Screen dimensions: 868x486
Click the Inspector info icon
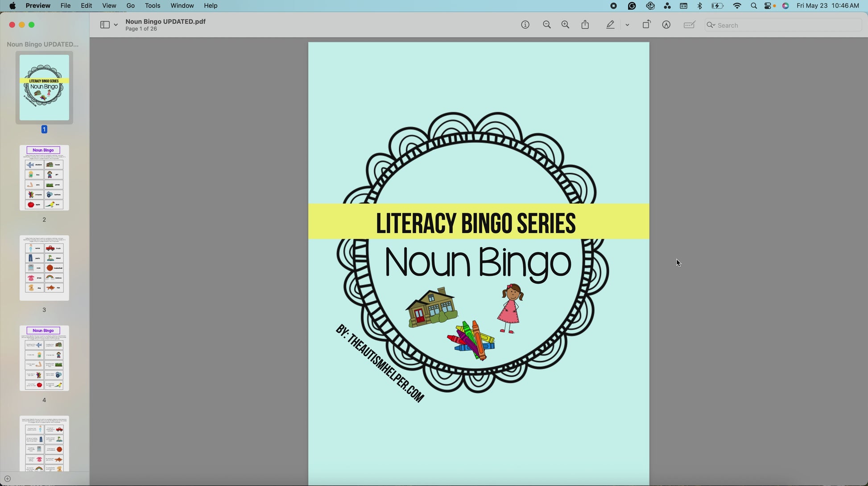(x=525, y=25)
